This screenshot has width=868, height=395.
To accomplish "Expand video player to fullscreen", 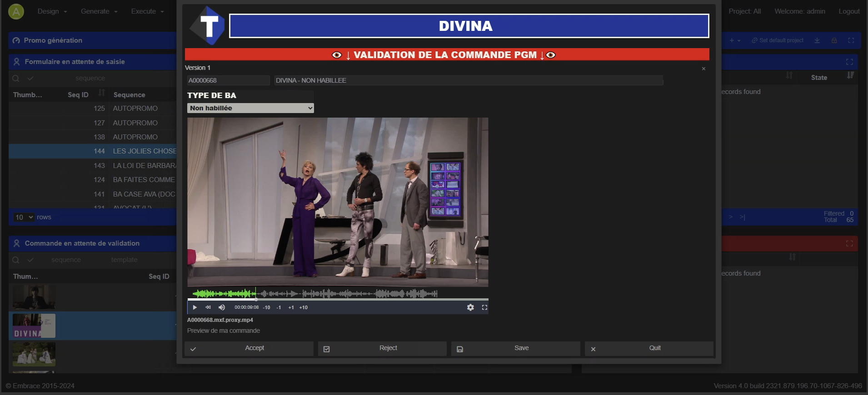I will pyautogui.click(x=484, y=307).
